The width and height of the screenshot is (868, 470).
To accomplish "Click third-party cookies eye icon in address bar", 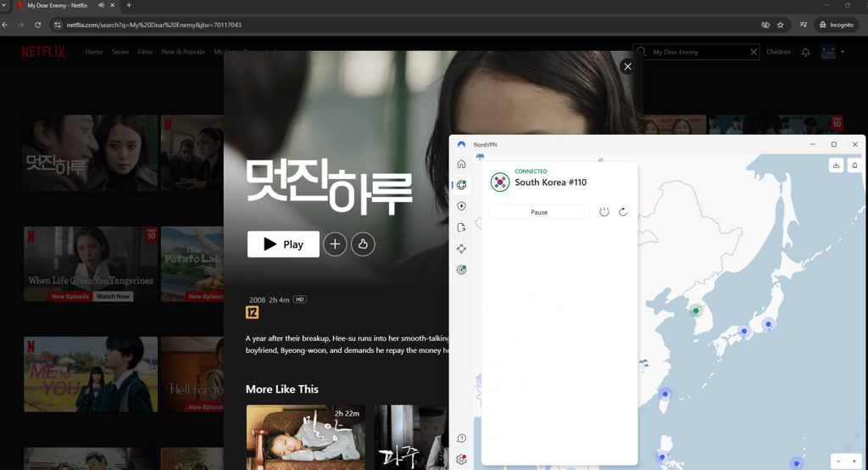I will coord(765,25).
